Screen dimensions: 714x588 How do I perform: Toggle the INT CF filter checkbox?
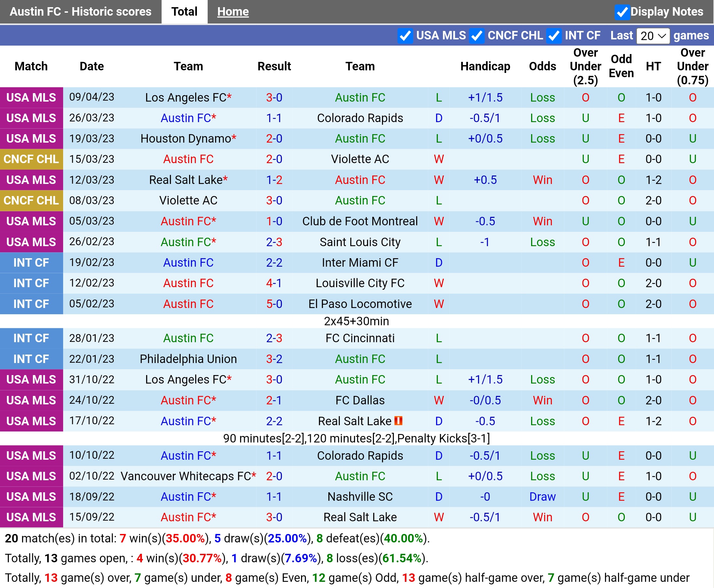coord(554,36)
